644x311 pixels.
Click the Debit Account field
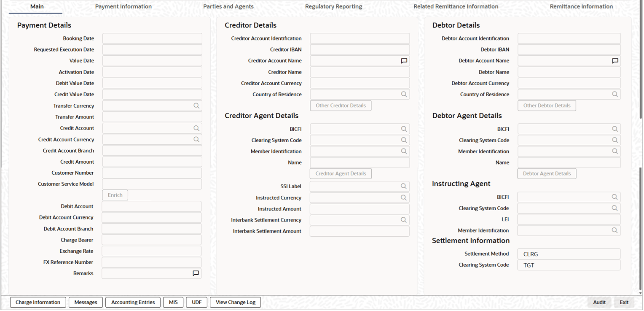[152, 206]
